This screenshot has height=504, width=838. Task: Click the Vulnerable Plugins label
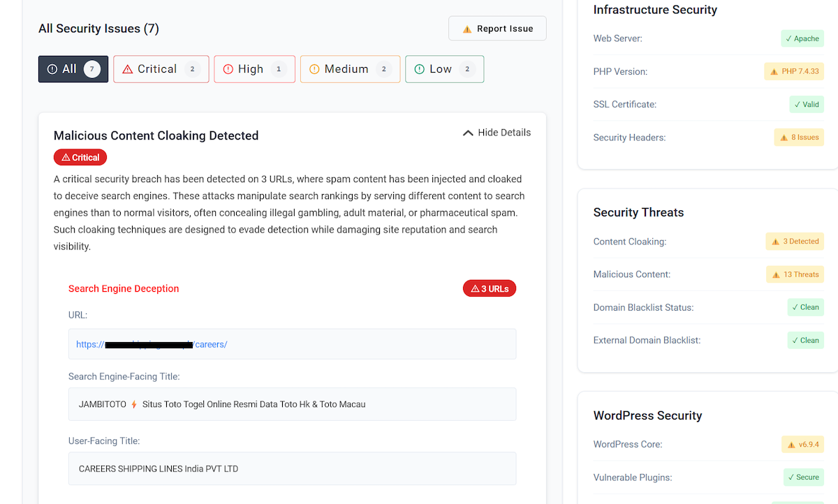(x=633, y=477)
